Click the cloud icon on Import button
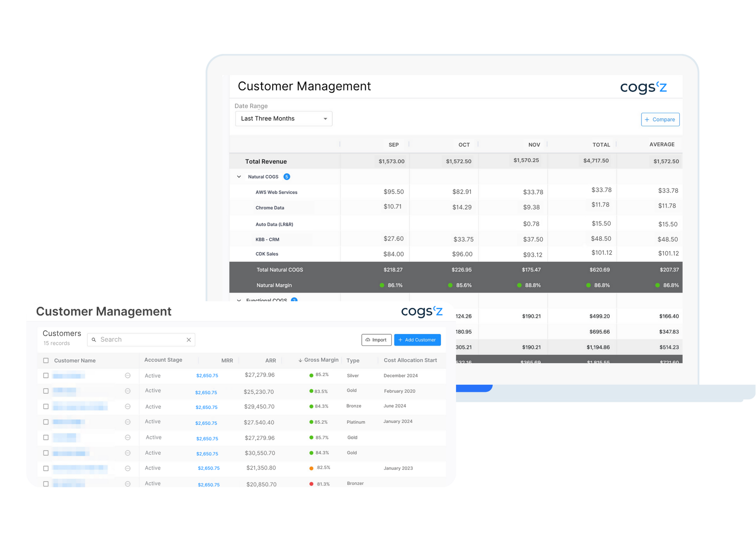Viewport: 756px width, 540px height. click(x=367, y=340)
